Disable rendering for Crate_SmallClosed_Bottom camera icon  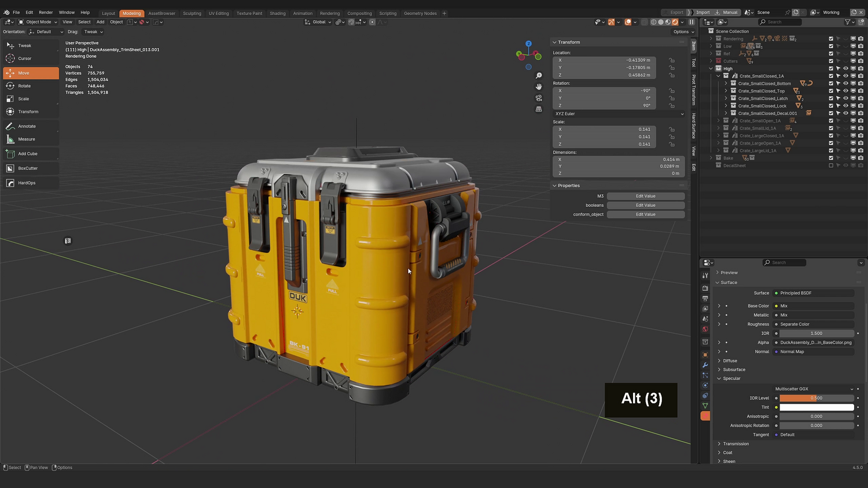pyautogui.click(x=860, y=83)
